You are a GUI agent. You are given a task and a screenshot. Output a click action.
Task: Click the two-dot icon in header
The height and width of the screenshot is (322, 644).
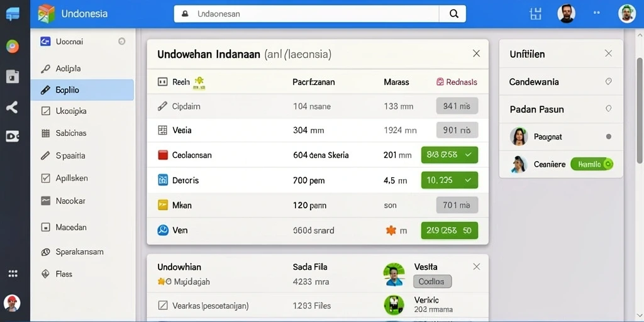coord(596,13)
